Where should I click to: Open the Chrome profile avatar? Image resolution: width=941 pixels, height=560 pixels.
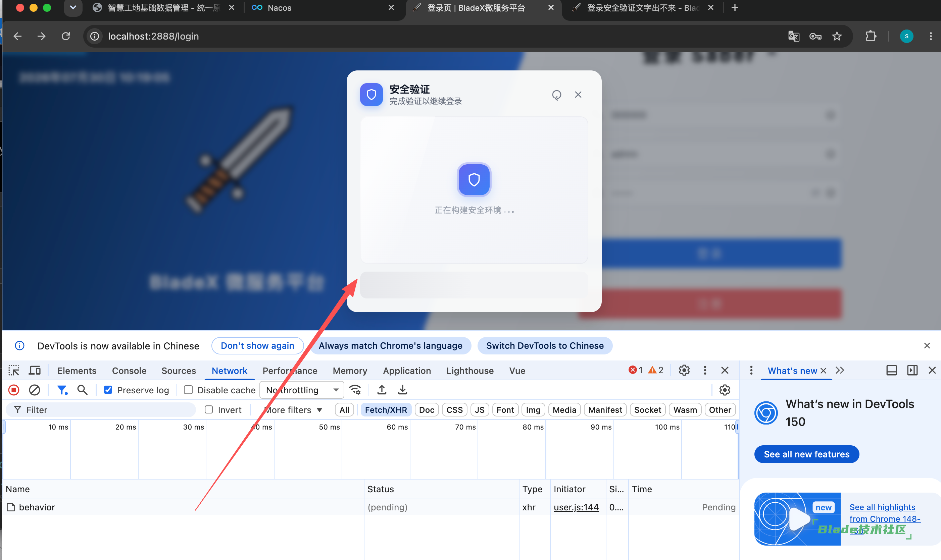click(x=907, y=36)
